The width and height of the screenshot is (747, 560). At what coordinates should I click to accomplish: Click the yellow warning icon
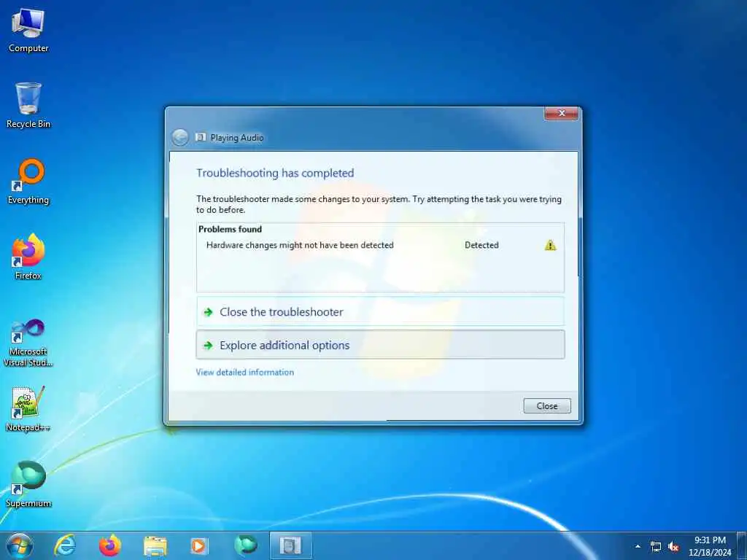pos(550,245)
